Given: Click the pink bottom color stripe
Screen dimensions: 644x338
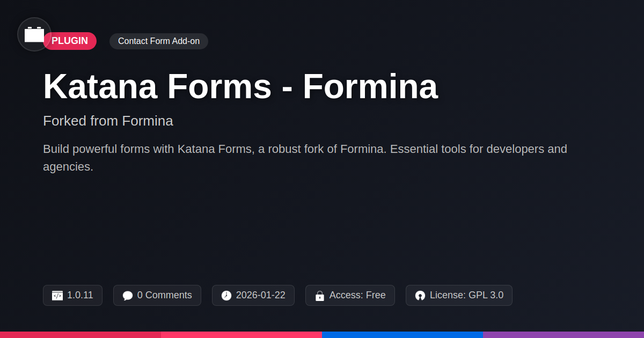Looking at the screenshot, I should click(241, 334).
